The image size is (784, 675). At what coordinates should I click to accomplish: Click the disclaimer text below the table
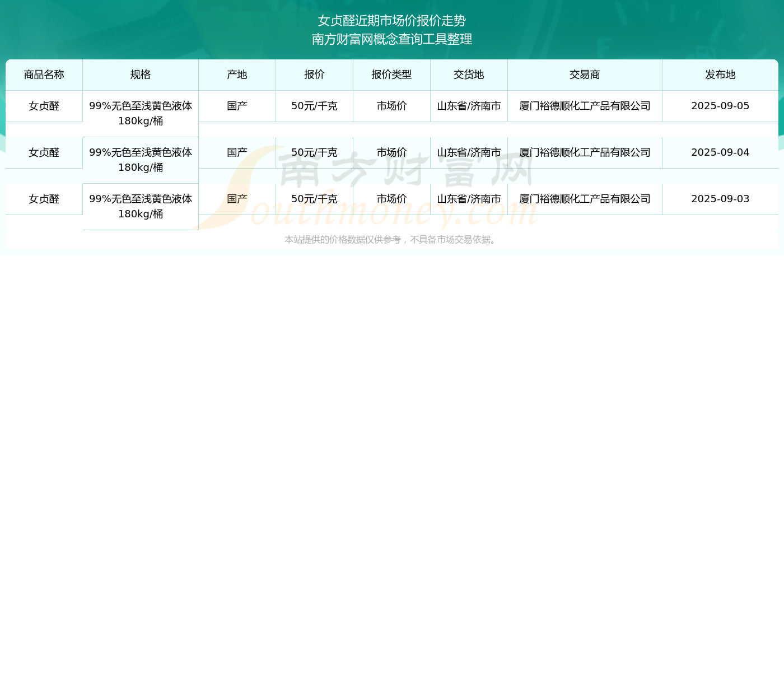coord(391,240)
